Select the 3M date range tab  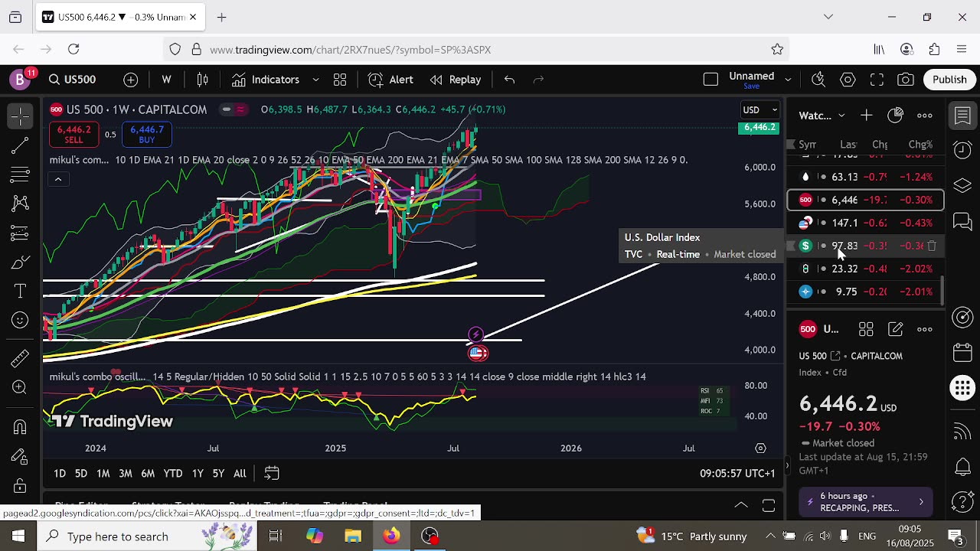click(x=125, y=474)
